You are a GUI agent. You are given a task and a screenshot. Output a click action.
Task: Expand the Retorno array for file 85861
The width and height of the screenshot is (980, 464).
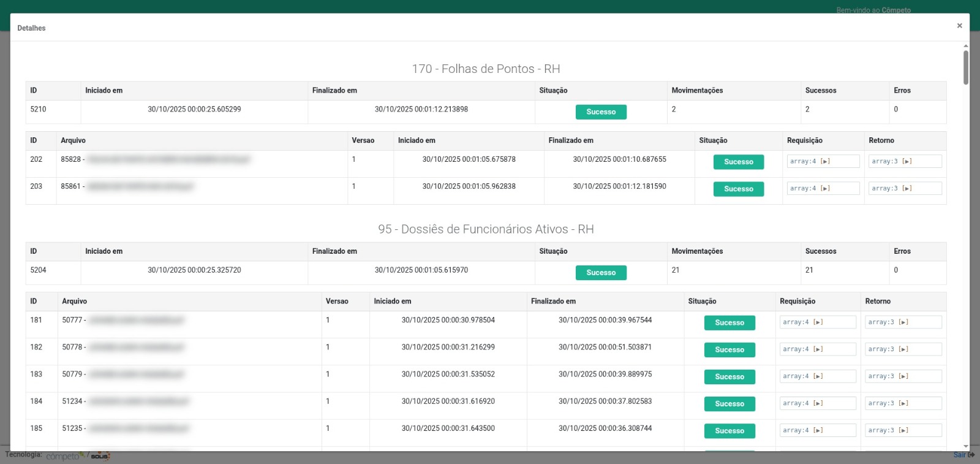907,189
